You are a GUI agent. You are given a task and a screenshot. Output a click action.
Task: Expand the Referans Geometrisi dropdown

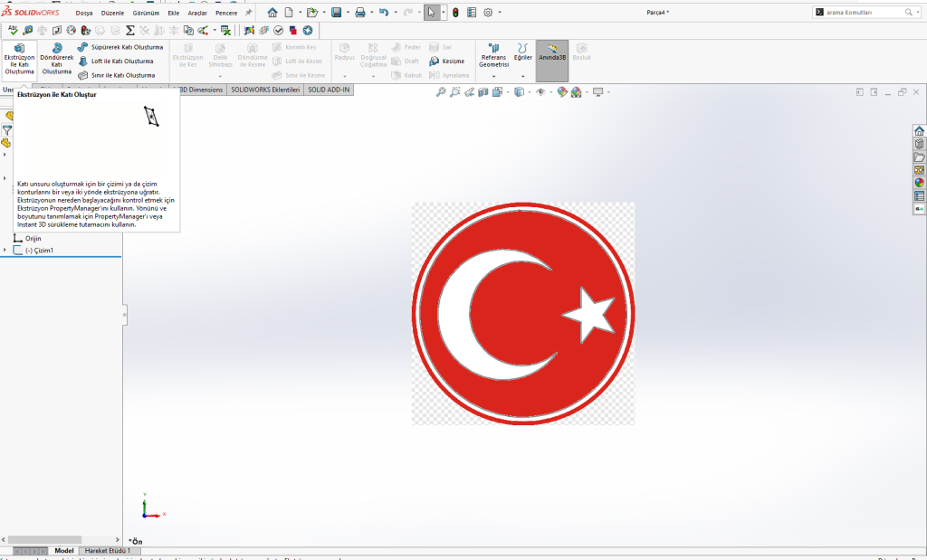pos(493,76)
